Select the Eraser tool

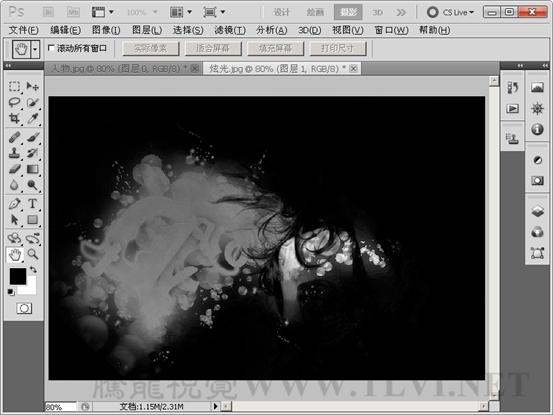click(x=14, y=169)
